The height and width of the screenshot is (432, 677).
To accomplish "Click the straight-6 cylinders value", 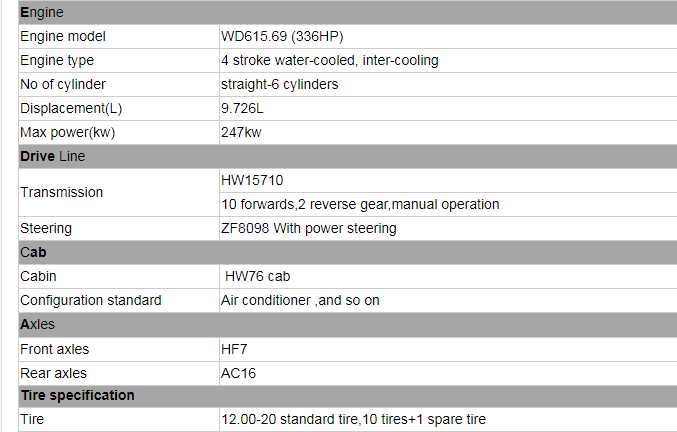I will [279, 84].
